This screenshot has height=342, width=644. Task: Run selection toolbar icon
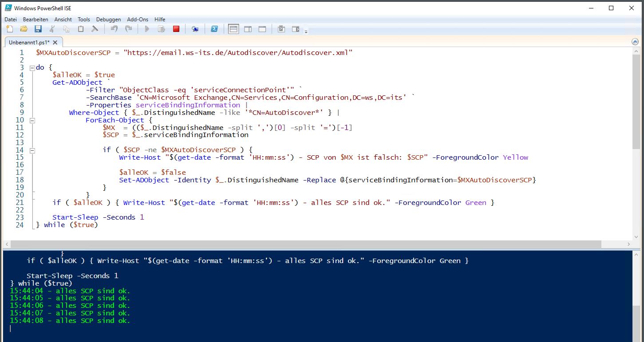pyautogui.click(x=162, y=29)
